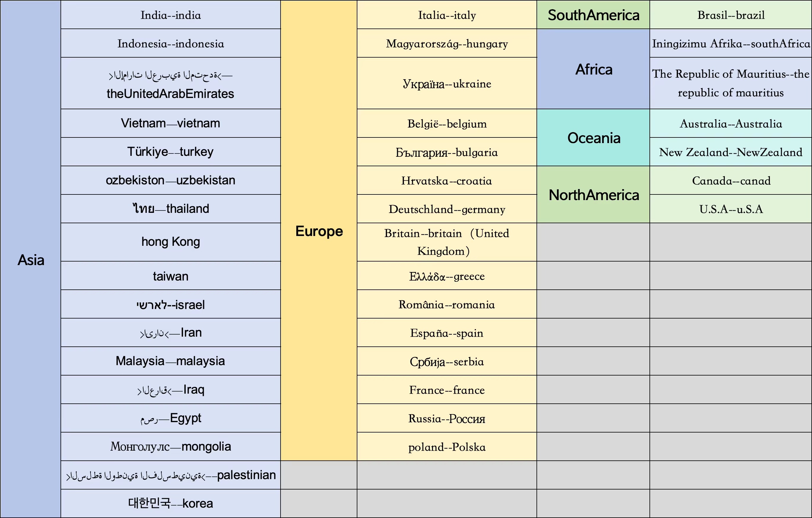This screenshot has height=518, width=812.
Task: Select the Brasil--brazil cell
Action: pos(731,15)
